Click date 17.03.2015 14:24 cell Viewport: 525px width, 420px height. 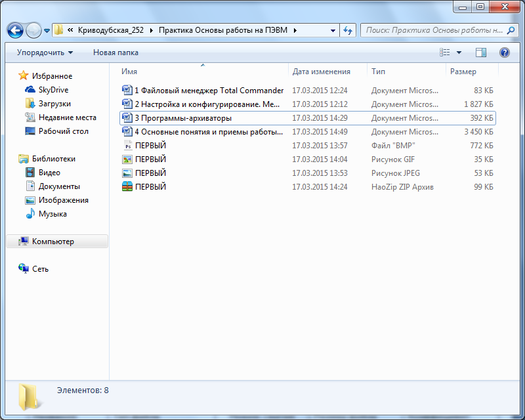(x=320, y=186)
